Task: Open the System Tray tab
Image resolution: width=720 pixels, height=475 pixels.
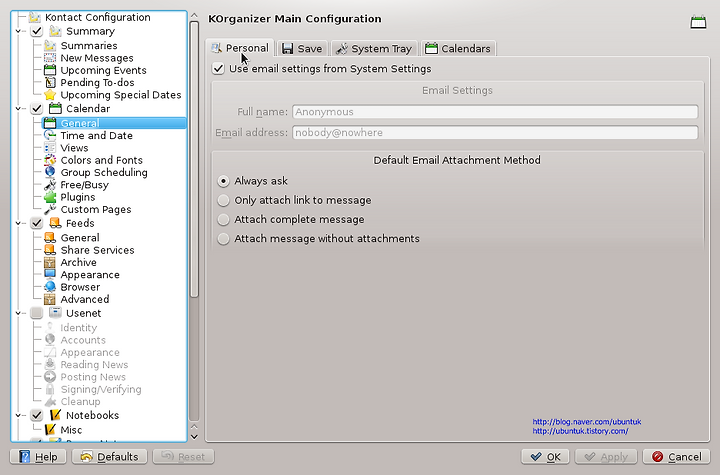Action: coord(374,49)
